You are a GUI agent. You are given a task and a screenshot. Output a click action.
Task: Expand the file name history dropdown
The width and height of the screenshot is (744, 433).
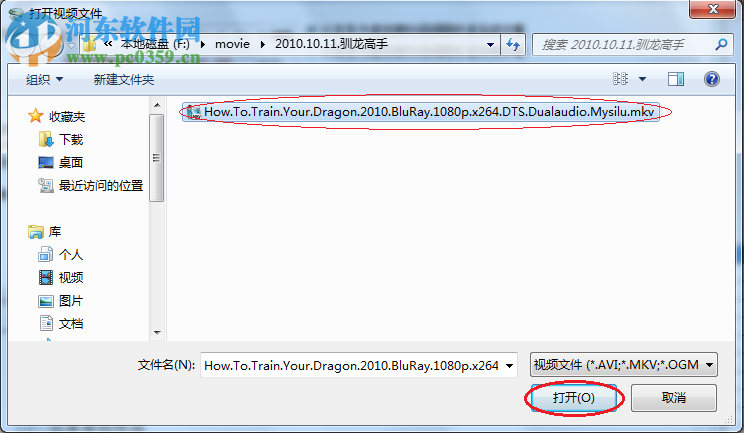click(x=510, y=366)
